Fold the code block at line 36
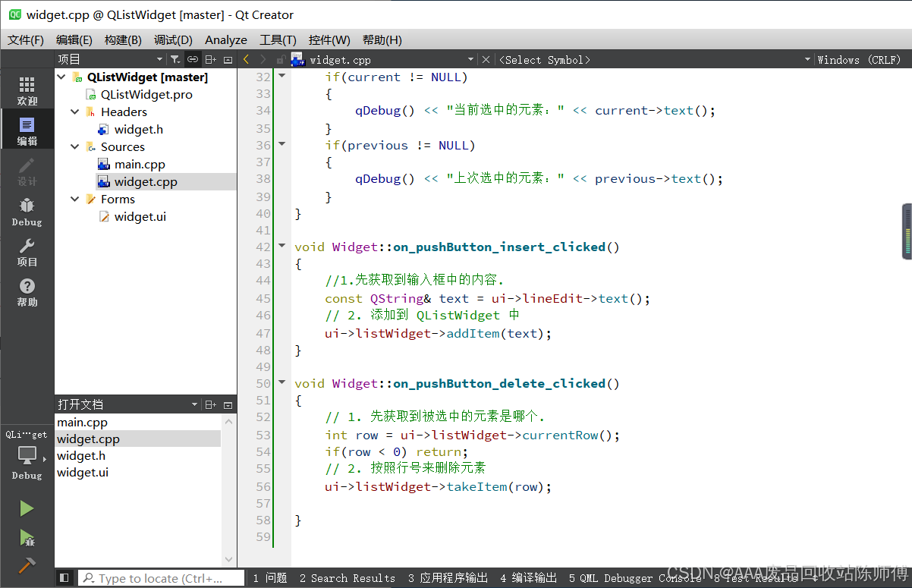This screenshot has width=912, height=588. 282,144
